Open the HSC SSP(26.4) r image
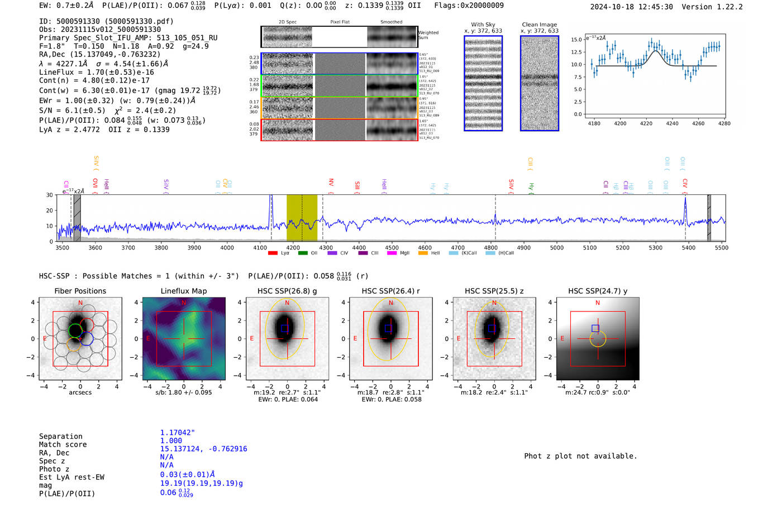Screen dimensions: 782x532 tap(390, 339)
